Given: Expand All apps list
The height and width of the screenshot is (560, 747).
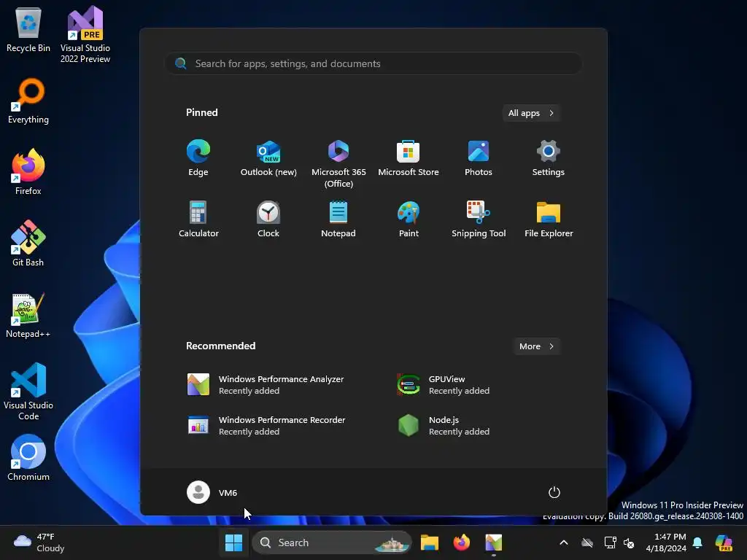Looking at the screenshot, I should point(531,113).
